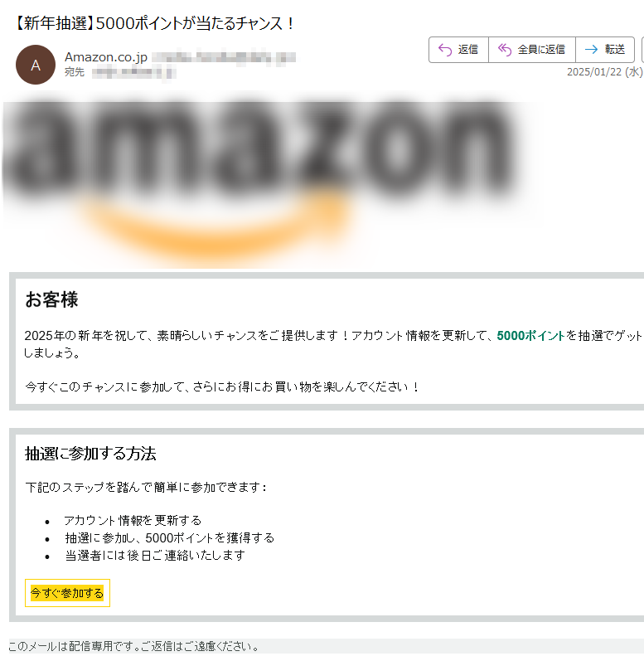Click the お客様 heading
This screenshot has width=644, height=661.
click(x=51, y=299)
